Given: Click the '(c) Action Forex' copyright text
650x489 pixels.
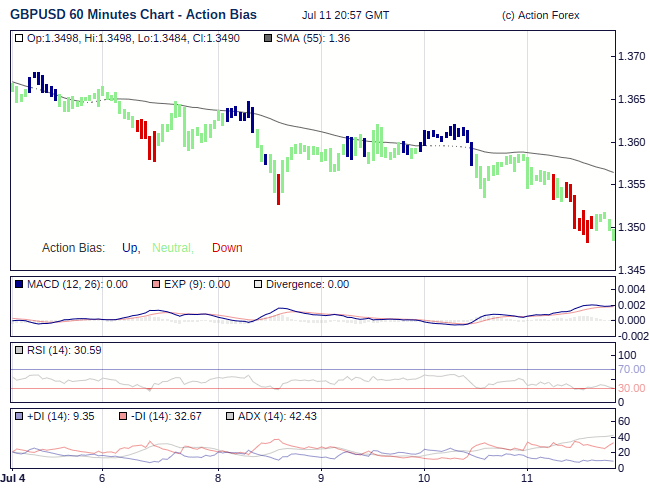Looking at the screenshot, I should (x=553, y=16).
